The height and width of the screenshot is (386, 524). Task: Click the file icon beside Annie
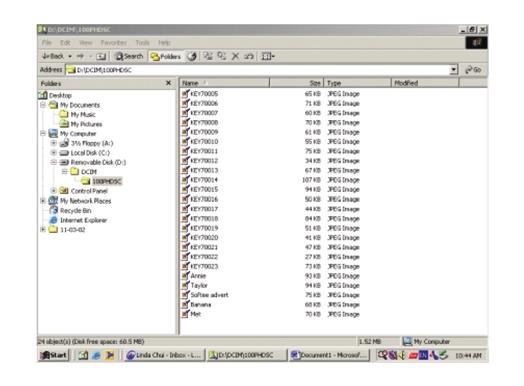point(185,276)
